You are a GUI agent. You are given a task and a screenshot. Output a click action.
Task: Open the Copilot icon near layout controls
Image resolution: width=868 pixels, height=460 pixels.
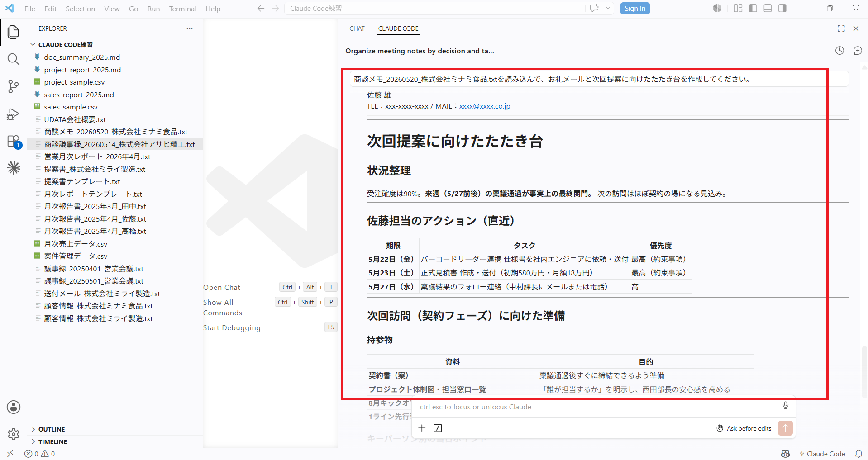[717, 8]
